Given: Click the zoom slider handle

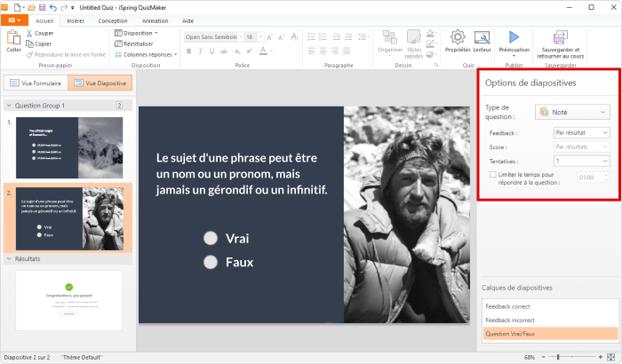Looking at the screenshot, I should click(x=558, y=357).
